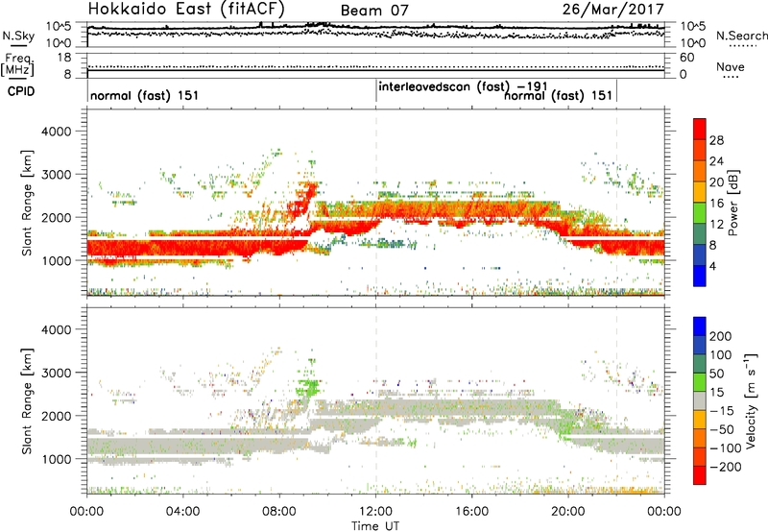Viewport: 768px width, 532px height.
Task: Click the '12:00' time tick label
Action: click(375, 512)
